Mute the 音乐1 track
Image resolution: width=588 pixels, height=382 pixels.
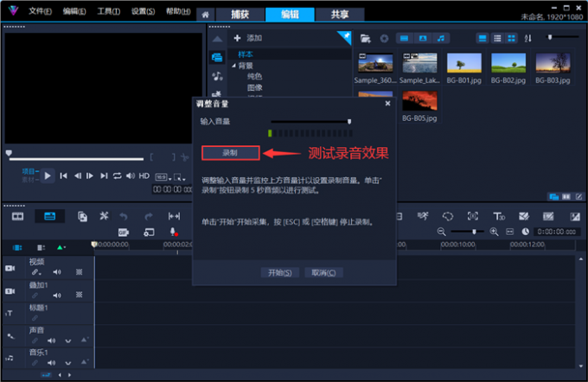point(51,363)
